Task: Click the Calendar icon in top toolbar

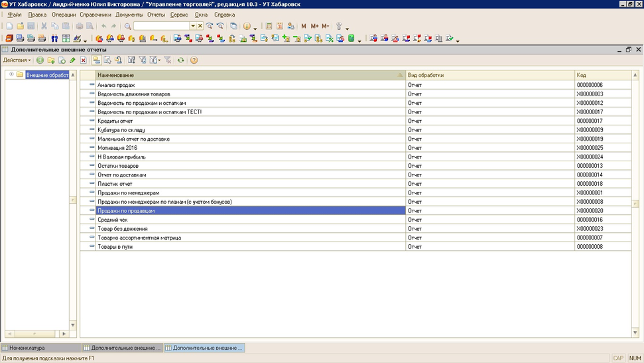Action: (x=280, y=26)
